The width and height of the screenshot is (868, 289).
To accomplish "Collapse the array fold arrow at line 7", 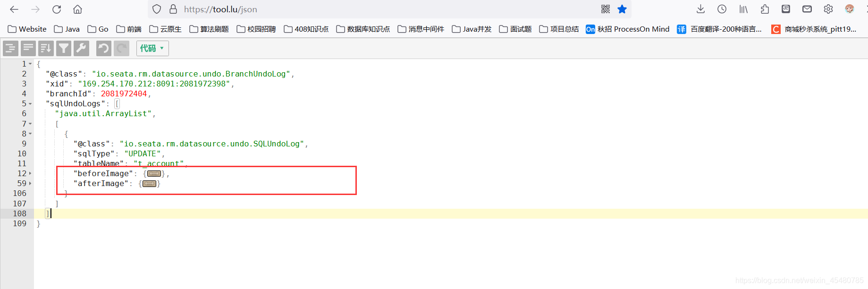I will click(x=30, y=124).
